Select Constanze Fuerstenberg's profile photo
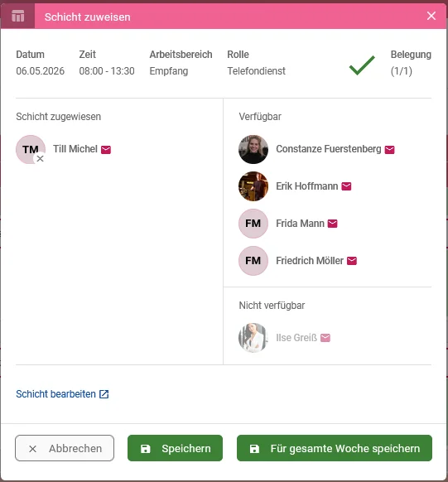This screenshot has height=482, width=448. tap(253, 149)
